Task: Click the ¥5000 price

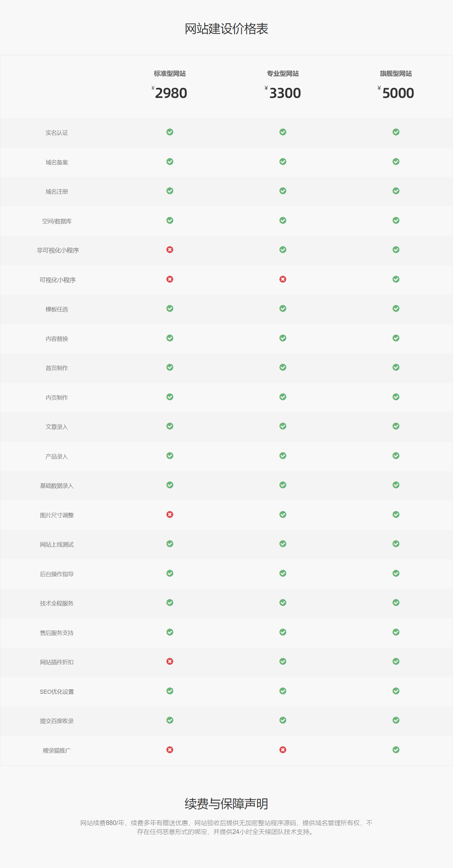Action: (396, 93)
